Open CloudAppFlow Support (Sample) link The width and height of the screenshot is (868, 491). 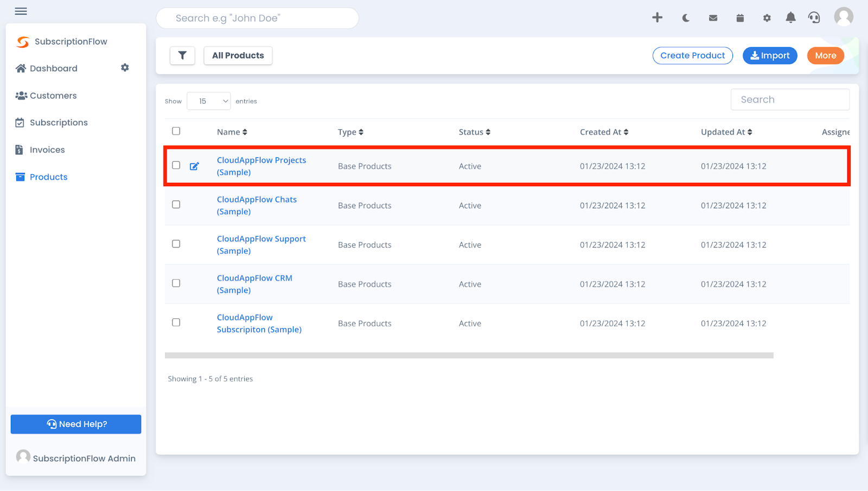261,245
